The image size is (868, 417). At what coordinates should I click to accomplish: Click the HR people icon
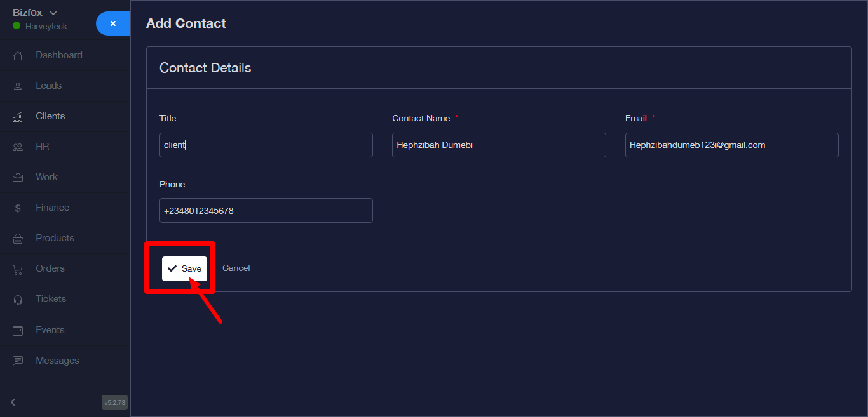pyautogui.click(x=18, y=147)
